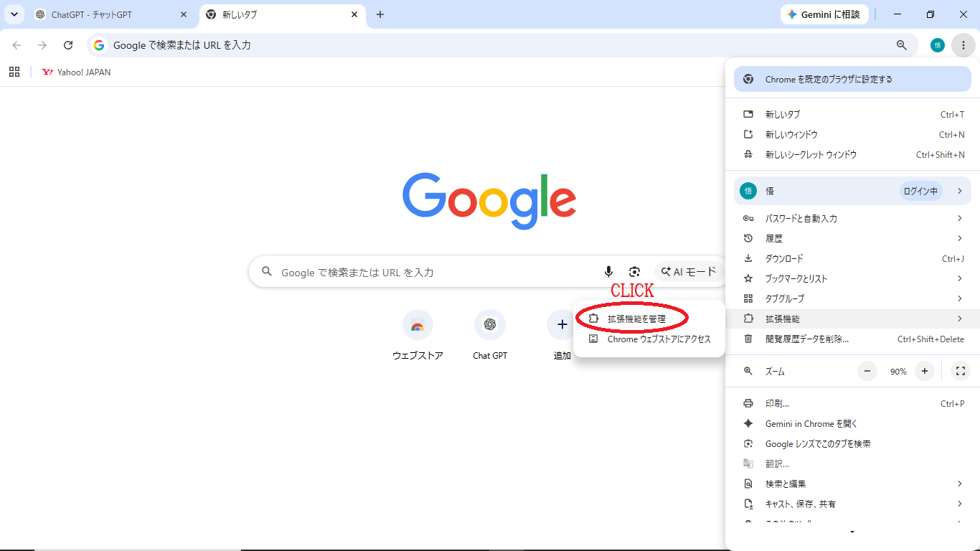Open ダウンロード menu item
The width and height of the screenshot is (980, 551).
[x=852, y=258]
